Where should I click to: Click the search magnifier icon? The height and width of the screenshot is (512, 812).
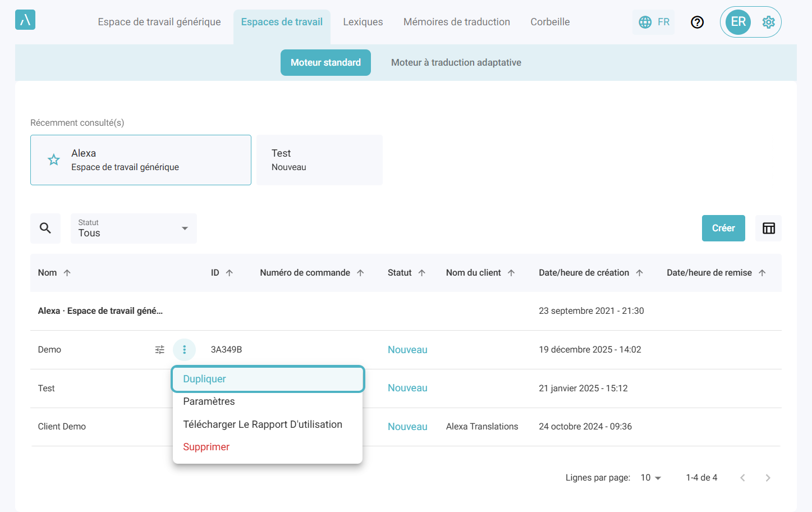pyautogui.click(x=45, y=228)
